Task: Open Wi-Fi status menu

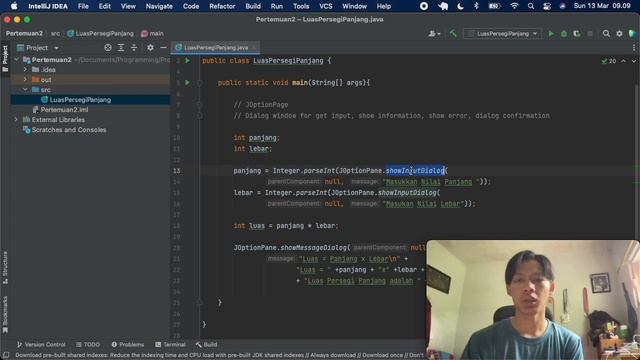Action: pos(514,6)
